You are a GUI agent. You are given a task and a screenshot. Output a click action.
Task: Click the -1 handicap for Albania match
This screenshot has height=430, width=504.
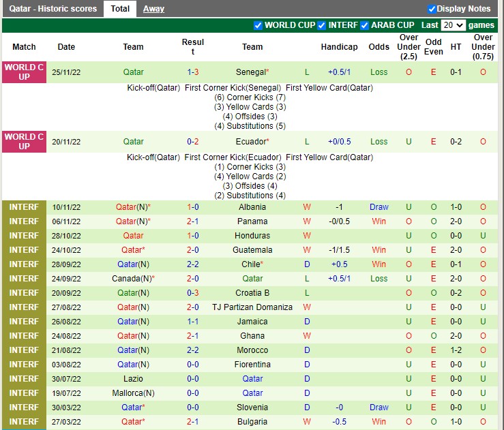tap(339, 207)
